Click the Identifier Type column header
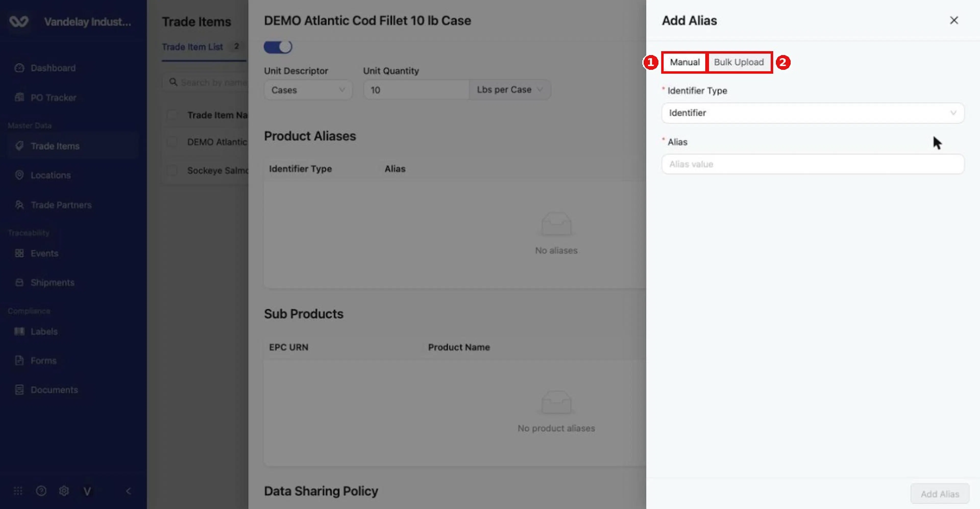 [x=300, y=168]
